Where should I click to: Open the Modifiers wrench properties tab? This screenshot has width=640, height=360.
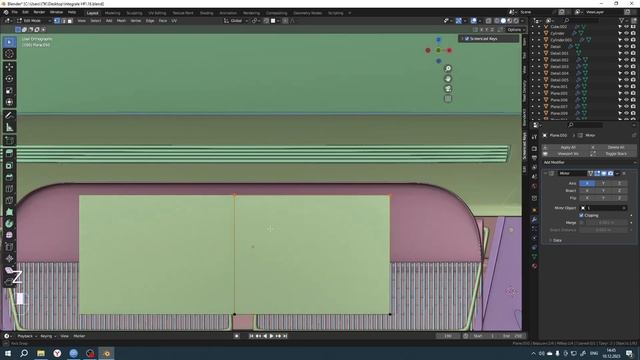click(534, 220)
